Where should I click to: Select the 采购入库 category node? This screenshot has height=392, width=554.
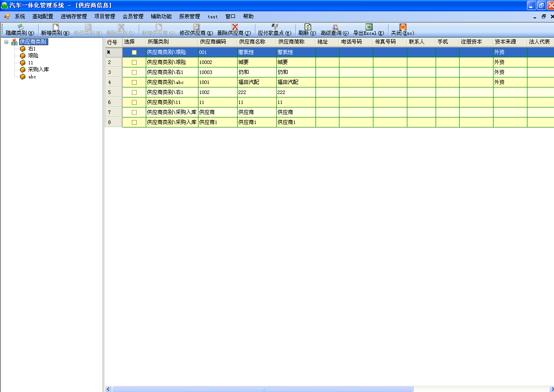(x=38, y=70)
